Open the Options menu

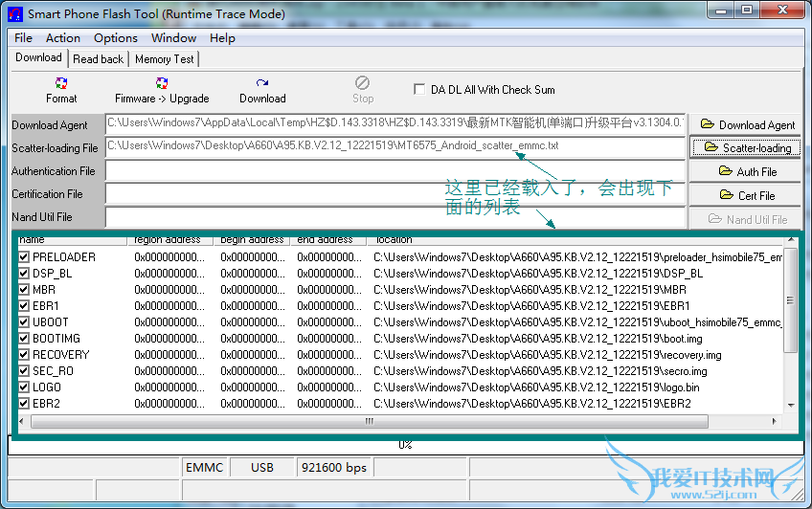coord(115,38)
